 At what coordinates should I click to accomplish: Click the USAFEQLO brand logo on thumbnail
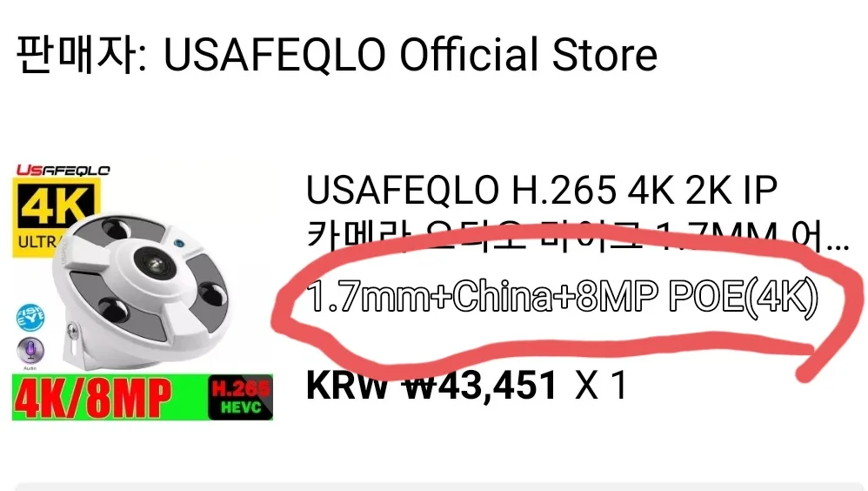63,170
